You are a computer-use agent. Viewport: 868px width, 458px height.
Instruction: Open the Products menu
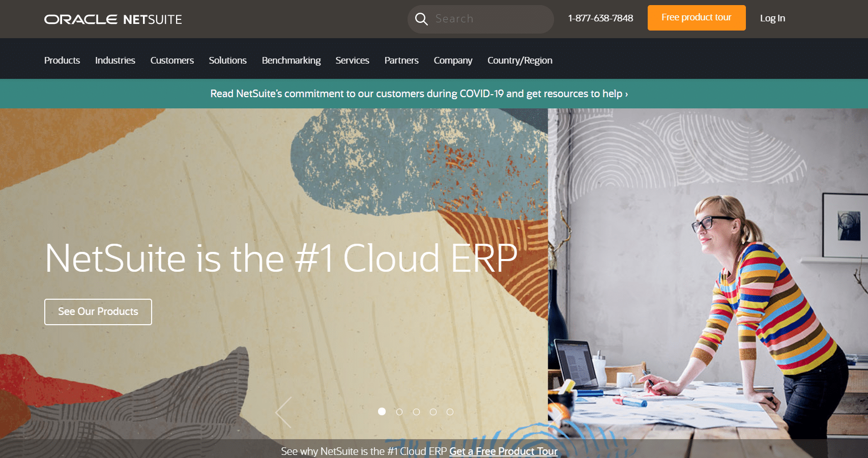pos(62,61)
